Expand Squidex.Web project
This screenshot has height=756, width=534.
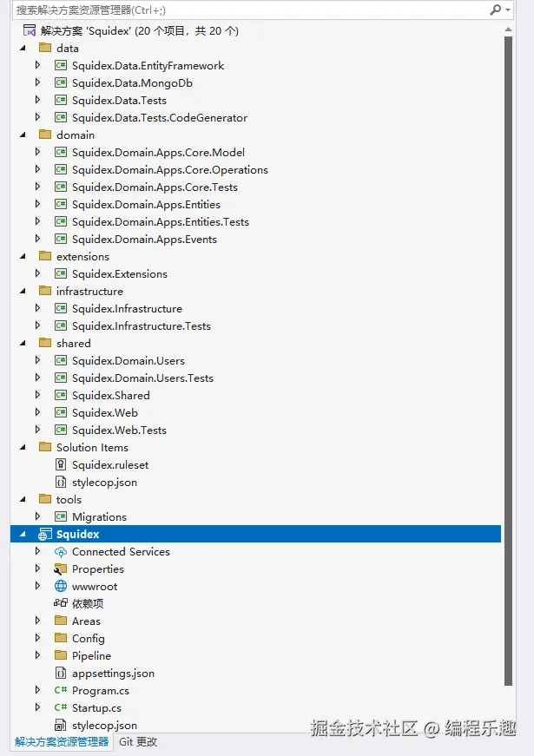[37, 412]
